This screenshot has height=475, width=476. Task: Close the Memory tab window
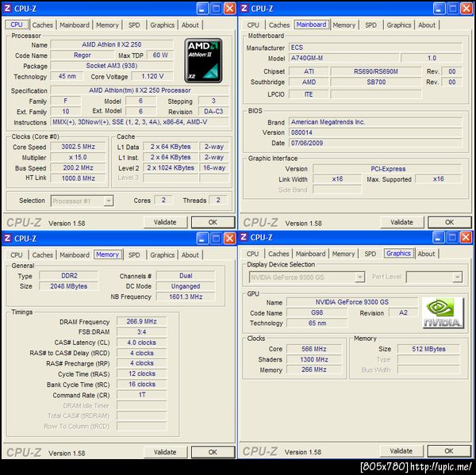point(230,238)
